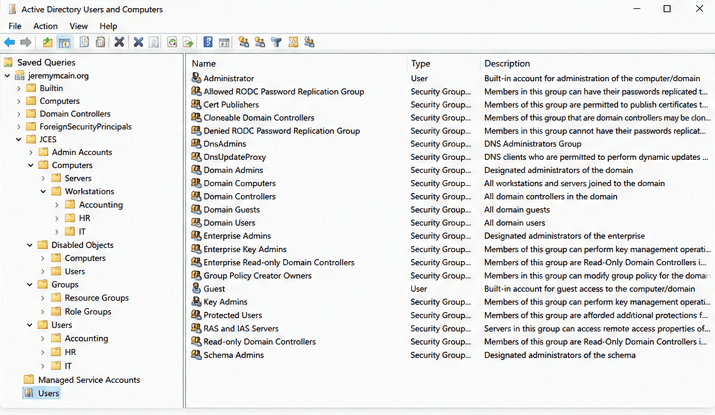Select the Domain Guests row
The width and height of the screenshot is (715, 415).
click(x=449, y=210)
